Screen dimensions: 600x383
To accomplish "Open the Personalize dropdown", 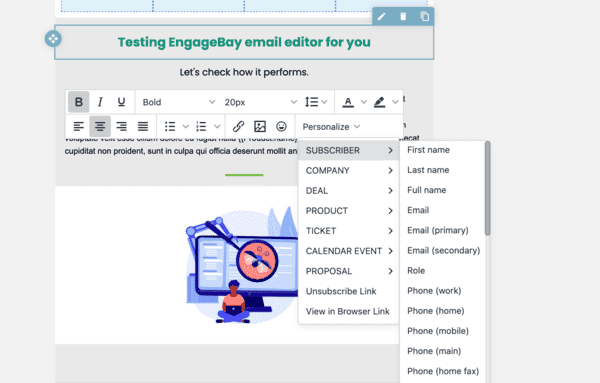I will click(x=331, y=127).
